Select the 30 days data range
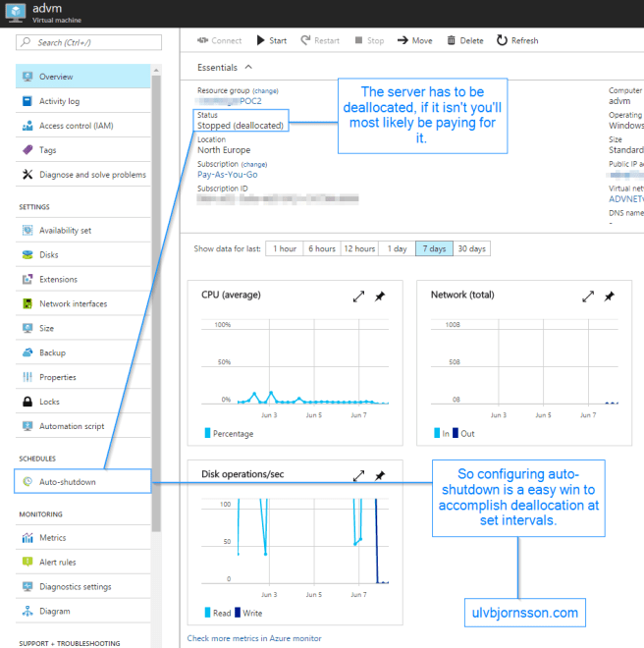 pos(471,248)
